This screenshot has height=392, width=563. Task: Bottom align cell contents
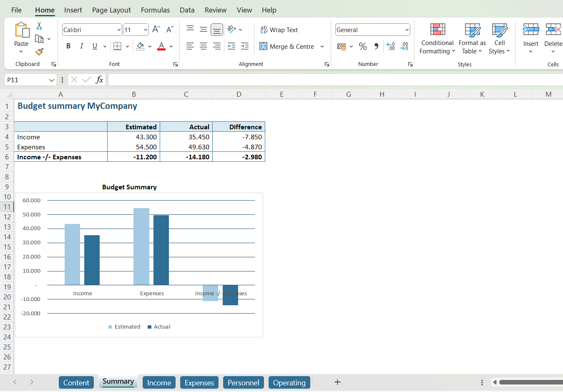click(x=217, y=30)
